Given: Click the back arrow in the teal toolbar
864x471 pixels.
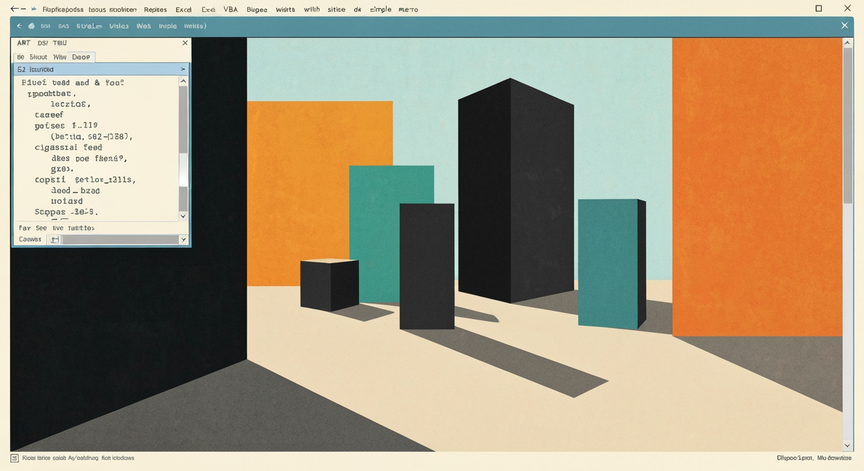Looking at the screenshot, I should pos(19,26).
